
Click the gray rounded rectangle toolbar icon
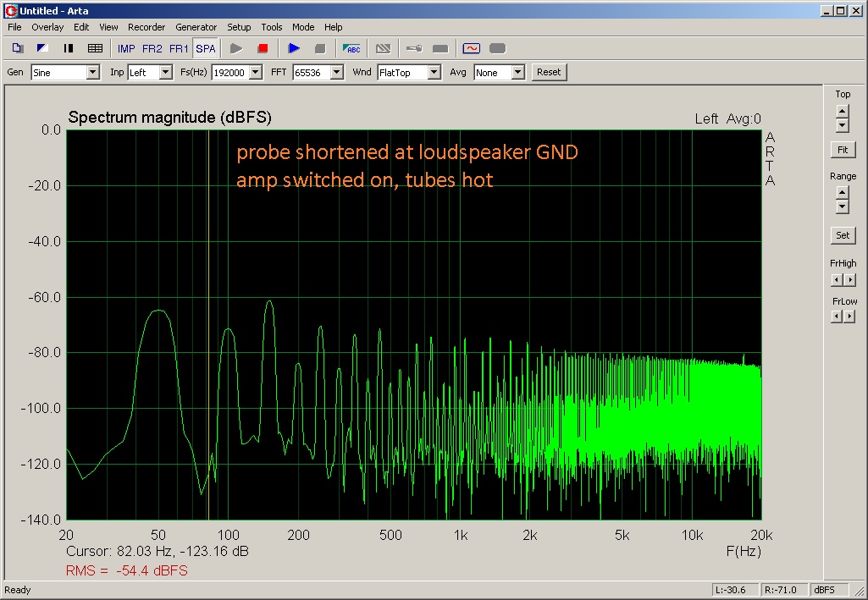coord(498,49)
